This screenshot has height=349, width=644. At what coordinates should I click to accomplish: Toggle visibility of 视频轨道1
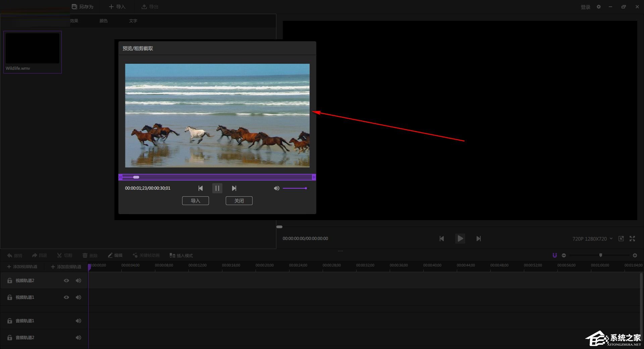click(66, 297)
